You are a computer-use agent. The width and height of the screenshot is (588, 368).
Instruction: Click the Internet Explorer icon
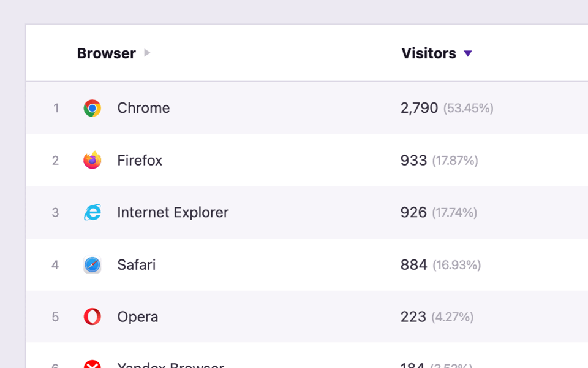point(92,213)
